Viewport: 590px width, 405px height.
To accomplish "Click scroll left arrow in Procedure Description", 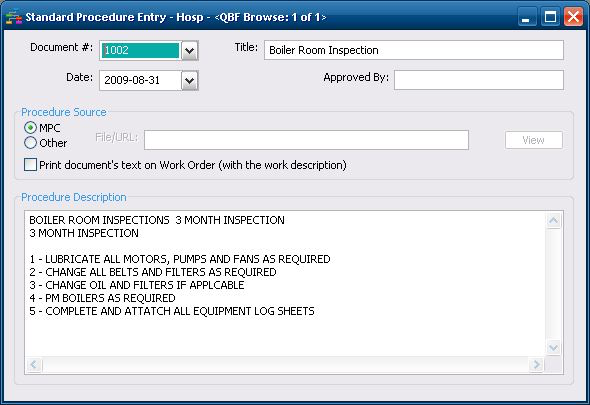I will 34,364.
